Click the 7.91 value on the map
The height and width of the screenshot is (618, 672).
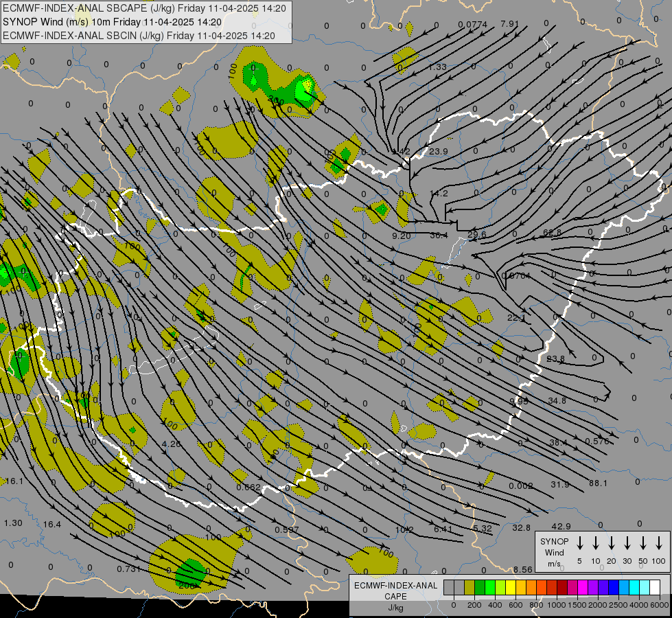coord(509,23)
